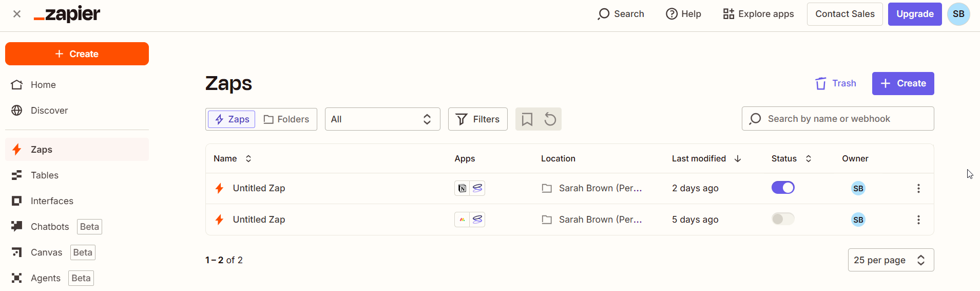Click the Canvas icon in sidebar
This screenshot has width=980, height=291.
point(17,252)
